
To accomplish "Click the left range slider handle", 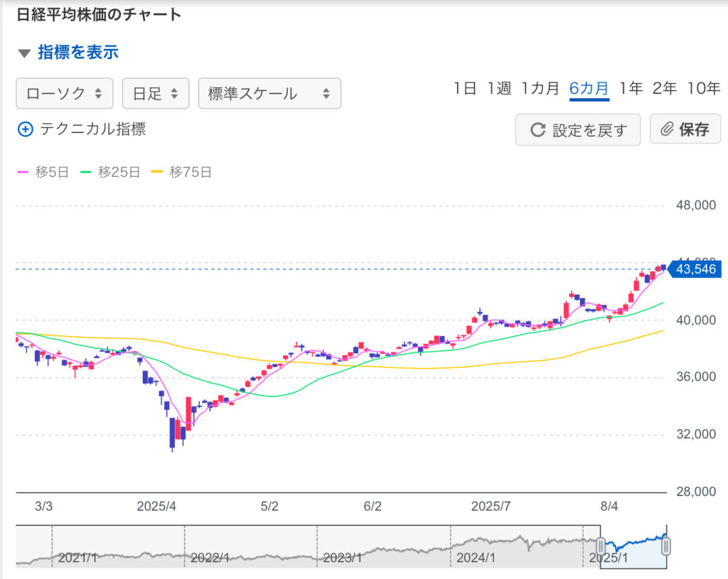I will (x=600, y=546).
